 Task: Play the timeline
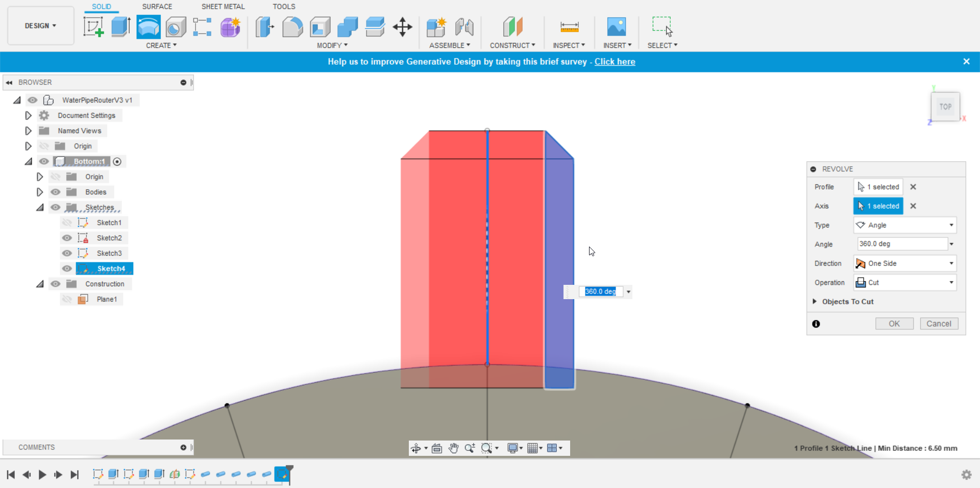coord(42,475)
